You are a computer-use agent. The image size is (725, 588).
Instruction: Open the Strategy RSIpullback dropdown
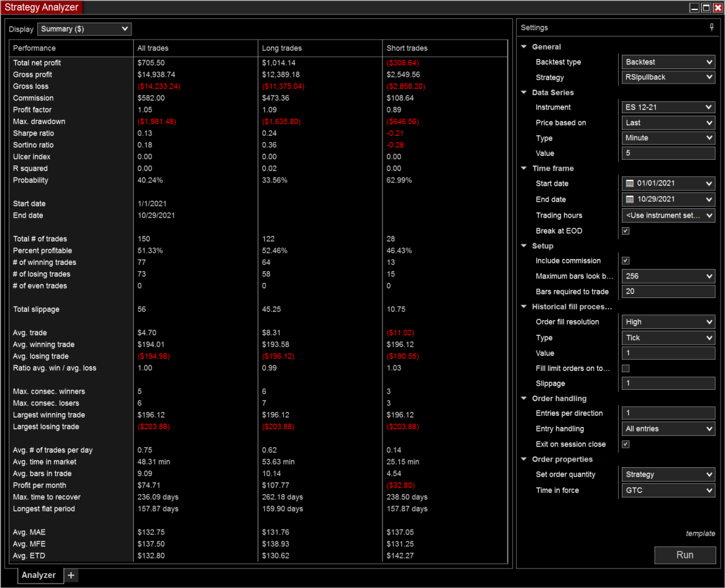tap(668, 77)
